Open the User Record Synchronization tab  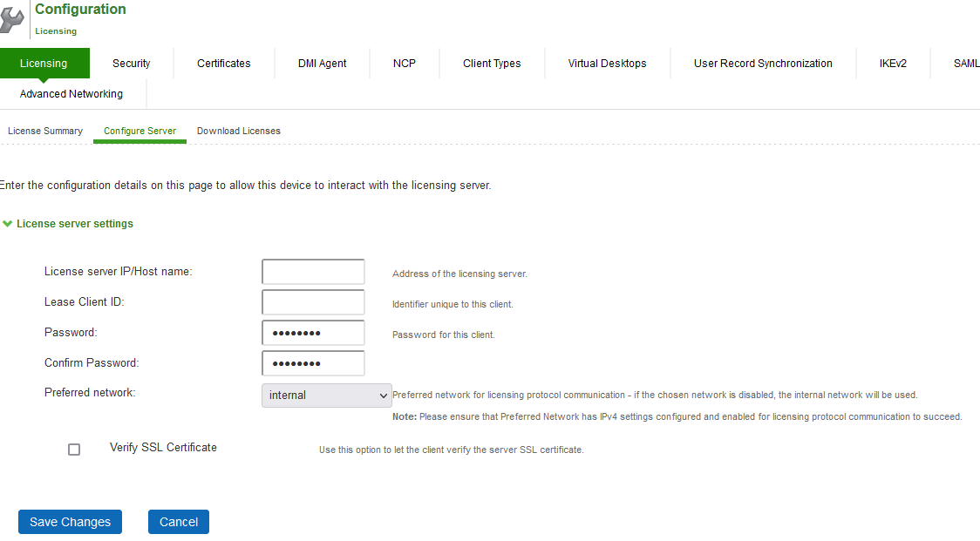(762, 63)
